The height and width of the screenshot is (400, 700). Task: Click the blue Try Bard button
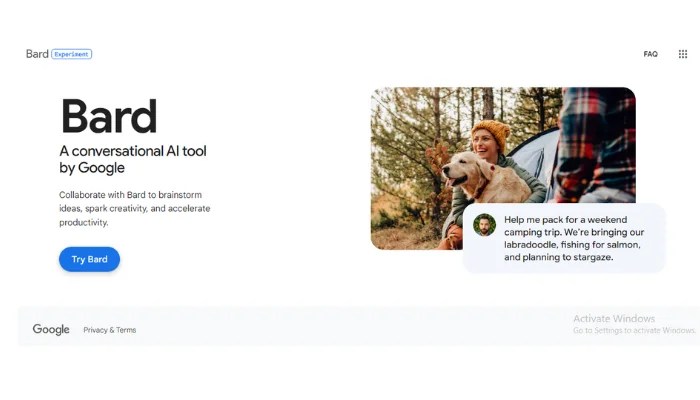[x=89, y=259]
